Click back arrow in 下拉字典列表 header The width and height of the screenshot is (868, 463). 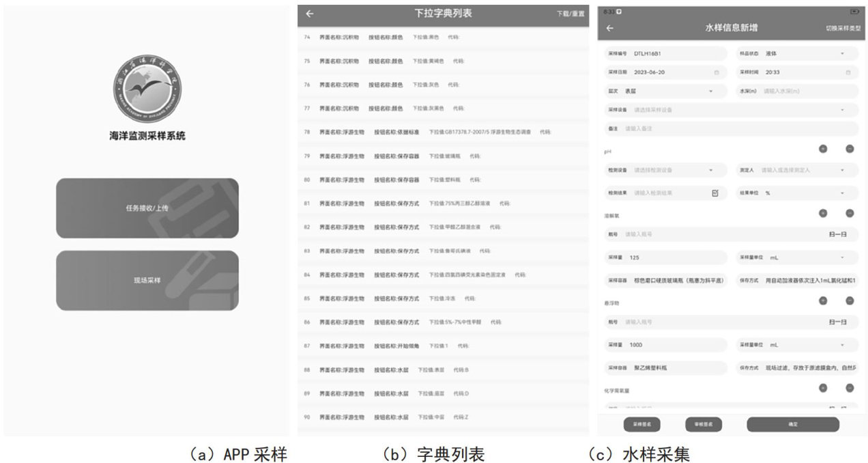(x=310, y=14)
